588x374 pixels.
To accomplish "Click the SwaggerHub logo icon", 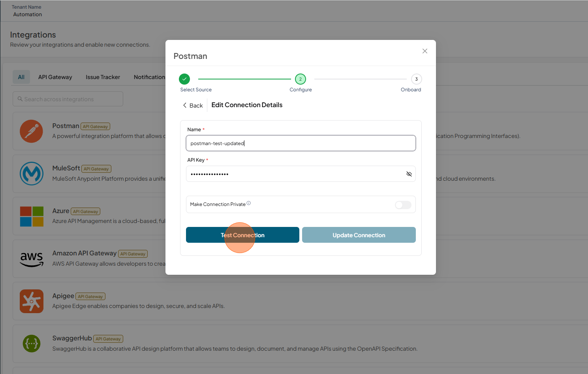I will (32, 344).
